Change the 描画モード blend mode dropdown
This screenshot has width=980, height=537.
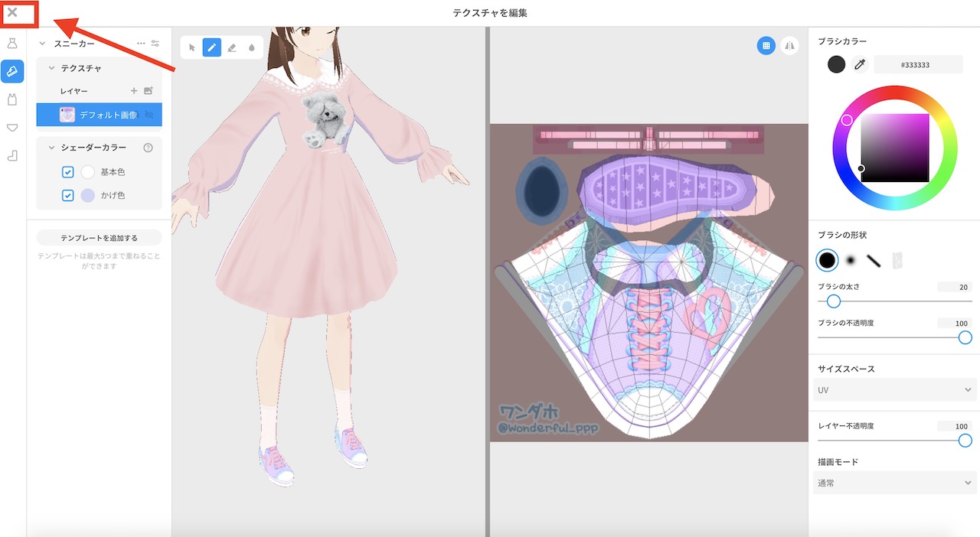click(893, 483)
